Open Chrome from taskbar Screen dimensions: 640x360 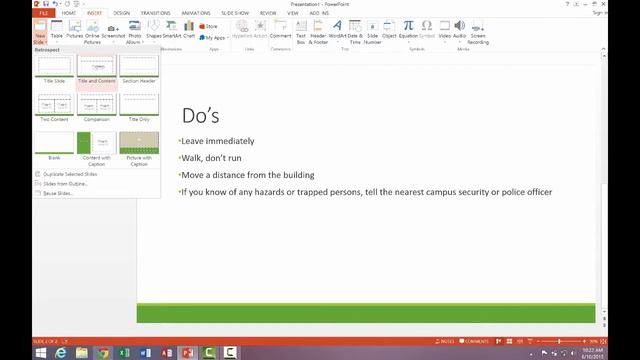(x=103, y=353)
